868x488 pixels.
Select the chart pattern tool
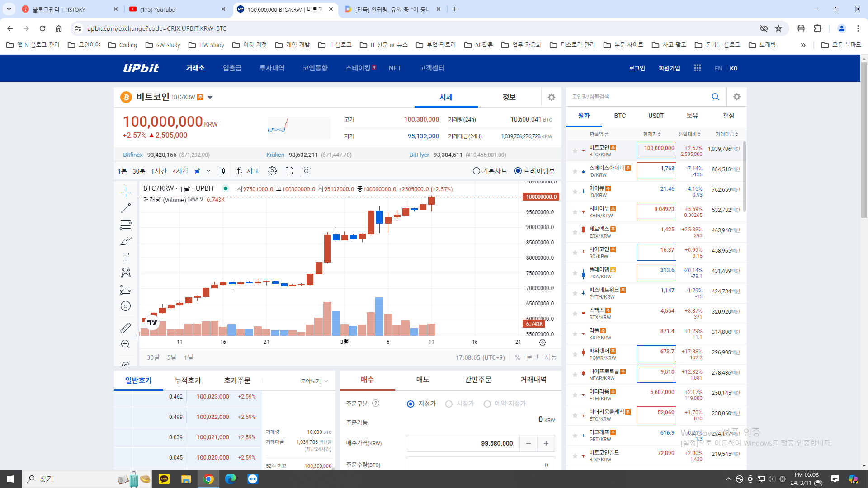coord(126,273)
